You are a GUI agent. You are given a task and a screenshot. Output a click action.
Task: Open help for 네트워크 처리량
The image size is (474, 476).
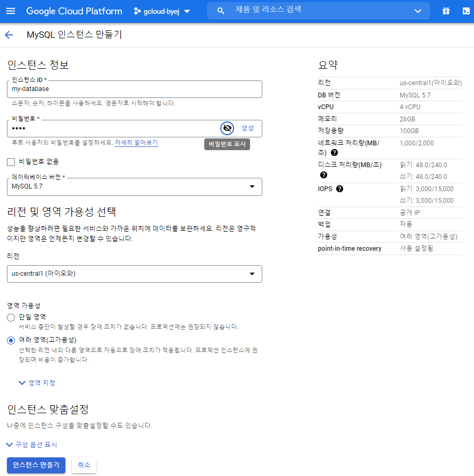334,152
